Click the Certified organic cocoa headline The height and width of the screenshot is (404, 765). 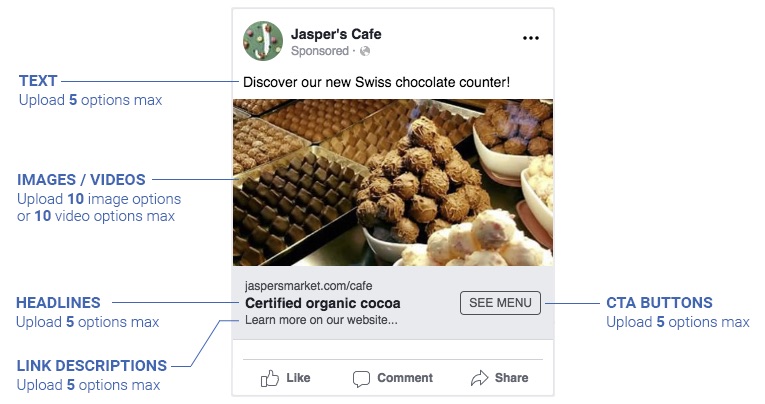coord(322,303)
